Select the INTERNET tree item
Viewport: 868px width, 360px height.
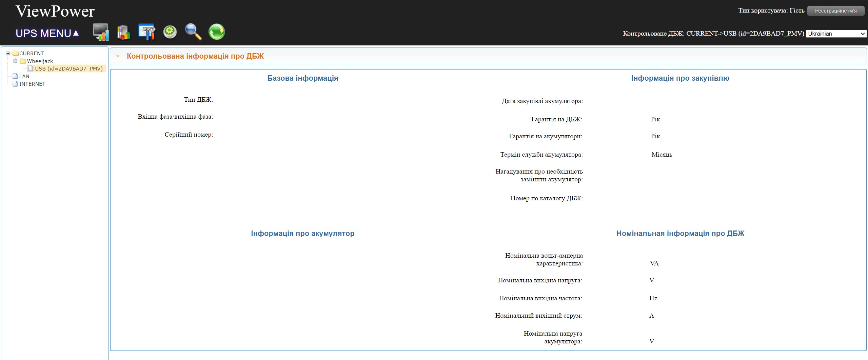[32, 84]
